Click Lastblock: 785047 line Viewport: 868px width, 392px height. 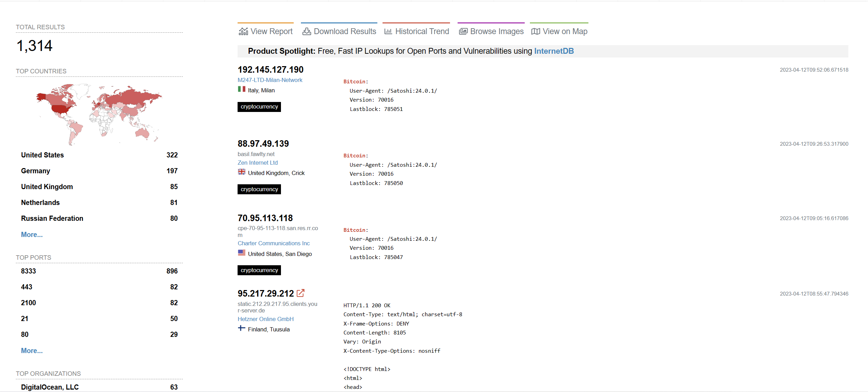[376, 257]
